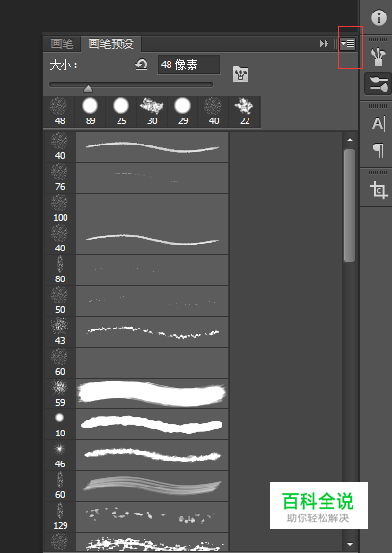Click the reset brush size icon

coord(141,65)
